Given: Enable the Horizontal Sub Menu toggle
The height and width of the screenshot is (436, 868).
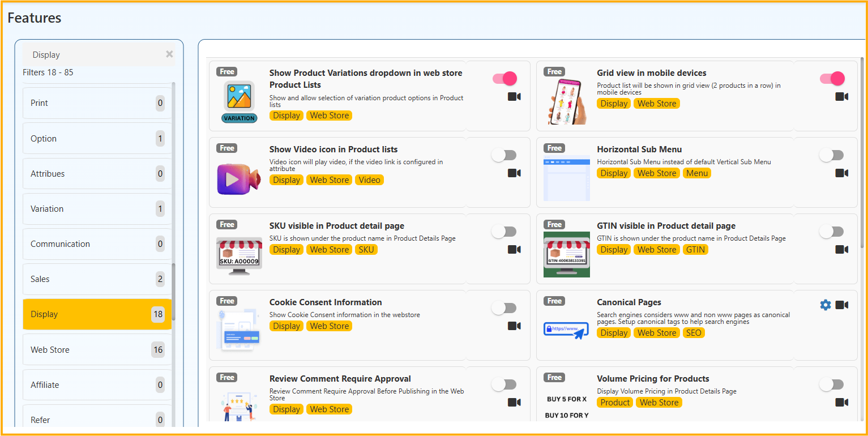Looking at the screenshot, I should click(x=832, y=155).
